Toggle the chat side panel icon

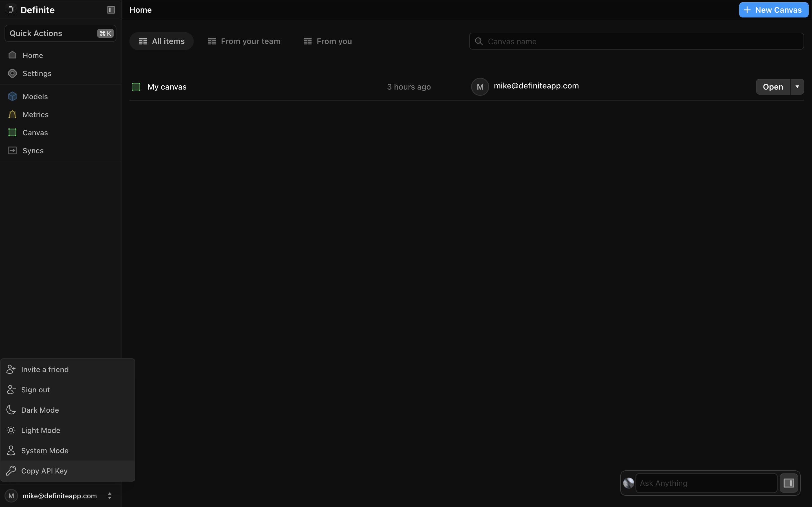click(x=789, y=483)
